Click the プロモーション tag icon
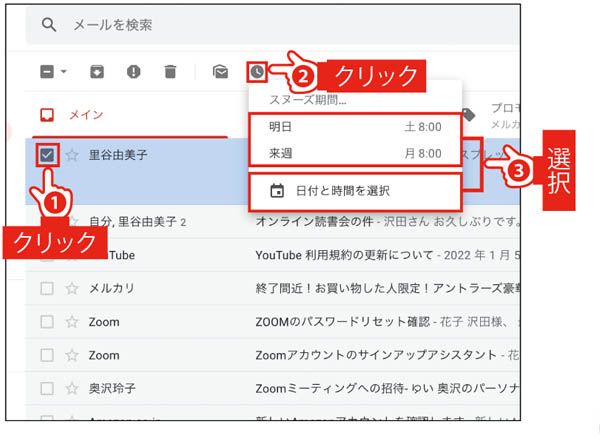The width and height of the screenshot is (600, 440). (x=469, y=114)
